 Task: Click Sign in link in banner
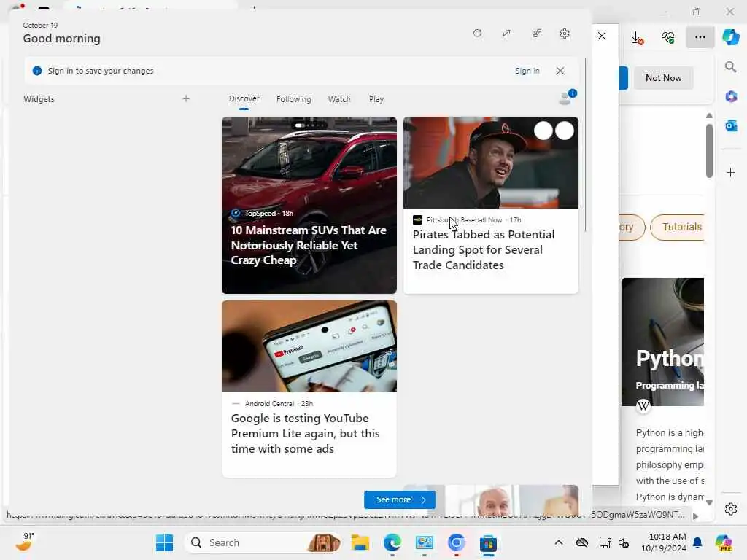click(527, 71)
